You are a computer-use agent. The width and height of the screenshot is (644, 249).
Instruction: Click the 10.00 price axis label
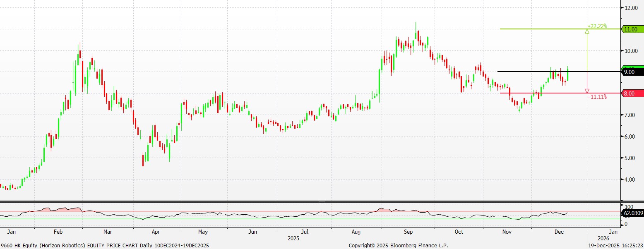631,51
